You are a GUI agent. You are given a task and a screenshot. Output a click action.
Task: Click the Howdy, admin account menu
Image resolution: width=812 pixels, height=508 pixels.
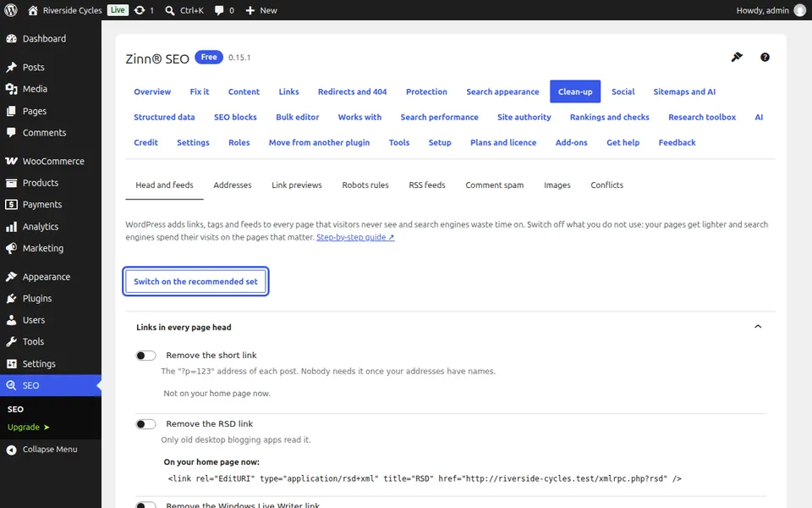[x=771, y=10]
